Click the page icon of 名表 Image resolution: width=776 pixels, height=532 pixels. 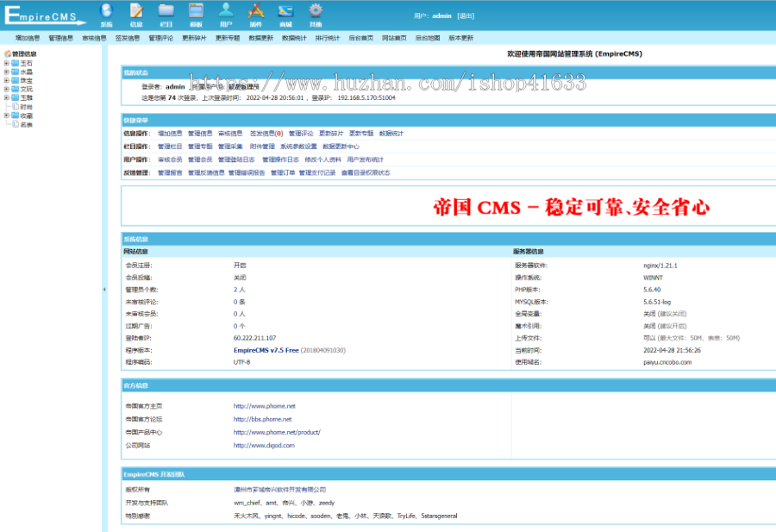(16, 124)
